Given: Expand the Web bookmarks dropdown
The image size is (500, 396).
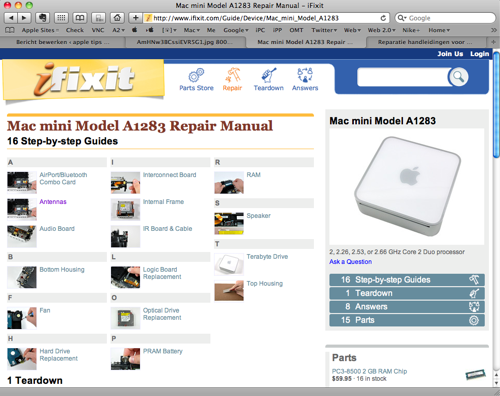Looking at the screenshot, I should 352,30.
